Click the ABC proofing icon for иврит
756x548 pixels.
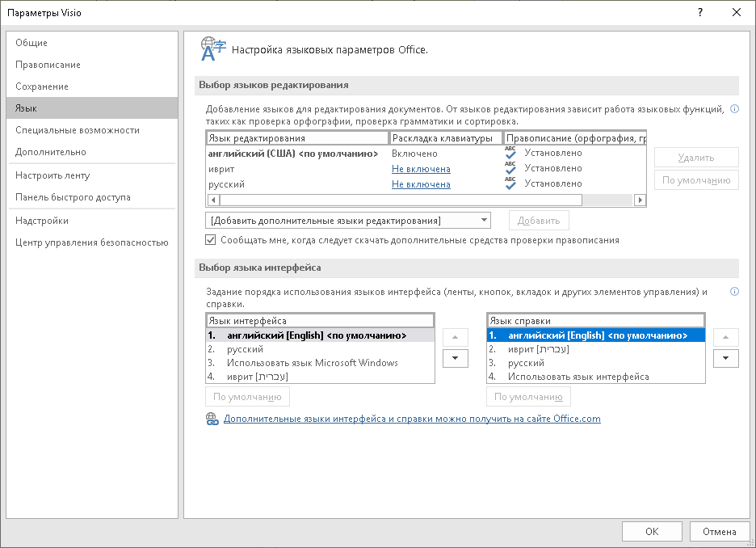point(510,168)
